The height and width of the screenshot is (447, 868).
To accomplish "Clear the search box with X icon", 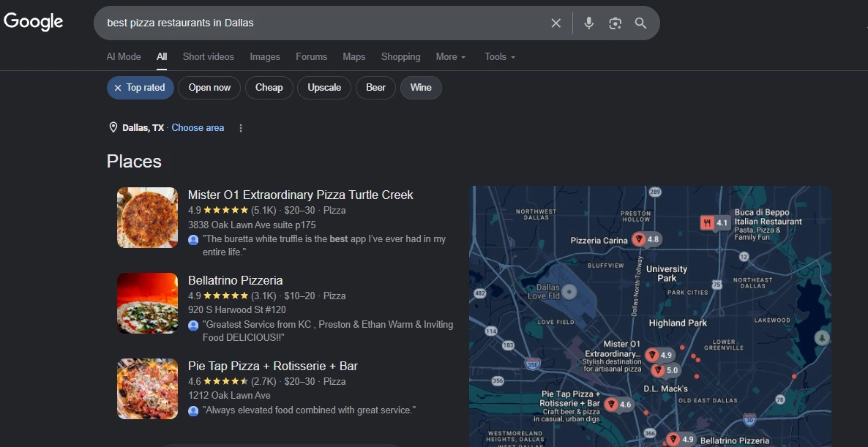I will click(555, 23).
